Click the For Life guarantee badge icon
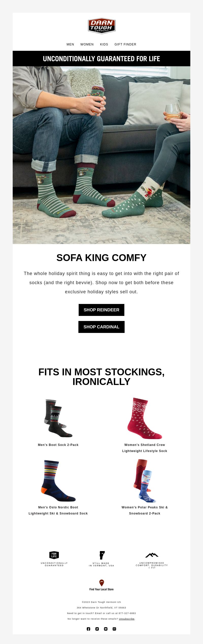The height and width of the screenshot is (644, 203). point(54,555)
